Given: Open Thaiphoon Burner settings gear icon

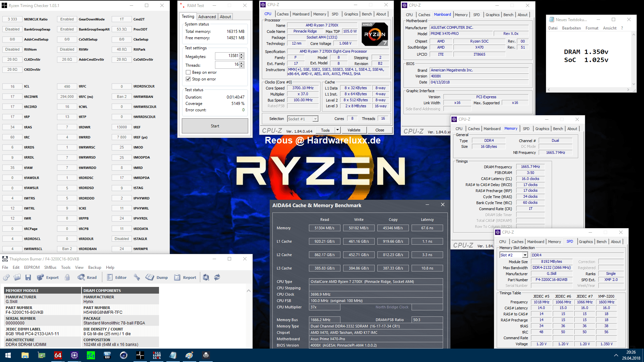Looking at the screenshot, I should point(6,278).
